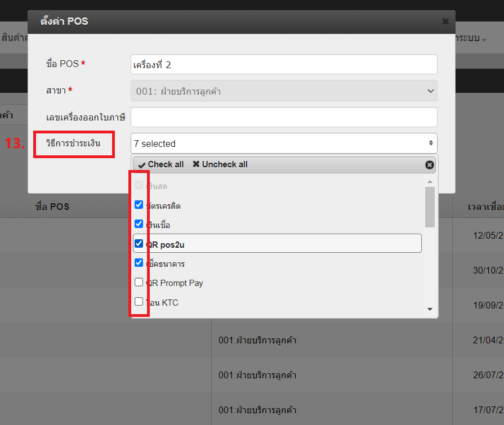The height and width of the screenshot is (425, 504).
Task: Click the เวลาเชื่อม column header
Action: pyautogui.click(x=485, y=207)
